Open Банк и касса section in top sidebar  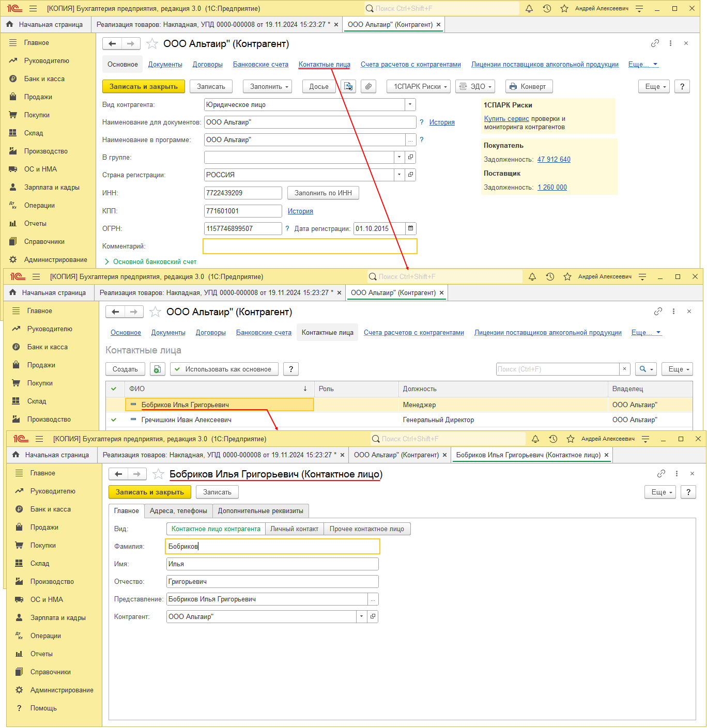click(44, 79)
